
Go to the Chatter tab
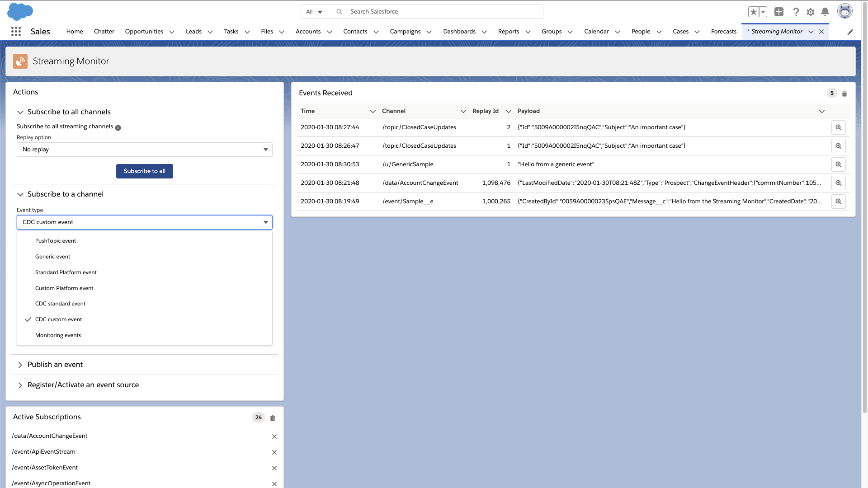tap(104, 32)
